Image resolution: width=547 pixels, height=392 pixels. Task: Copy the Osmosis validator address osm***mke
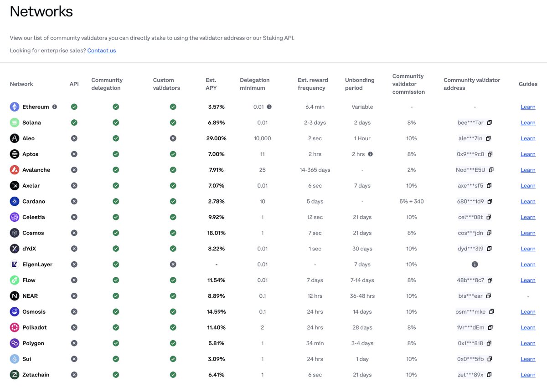coord(491,312)
